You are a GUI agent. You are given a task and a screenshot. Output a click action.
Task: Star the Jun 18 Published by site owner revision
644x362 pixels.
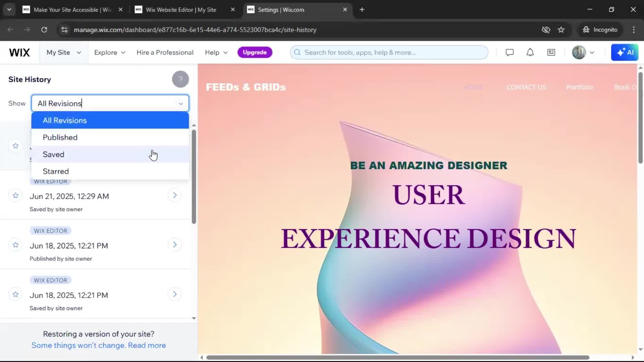coord(15,245)
